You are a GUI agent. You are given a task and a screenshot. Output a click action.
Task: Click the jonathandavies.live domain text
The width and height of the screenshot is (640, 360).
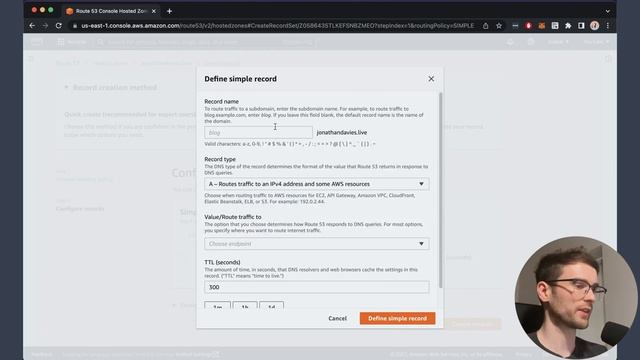[342, 133]
